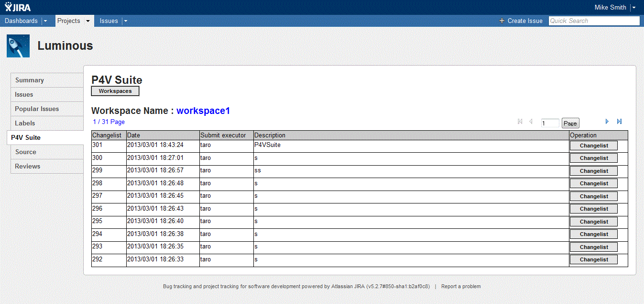
Task: Open Changelist button for changelist 300
Action: [594, 158]
